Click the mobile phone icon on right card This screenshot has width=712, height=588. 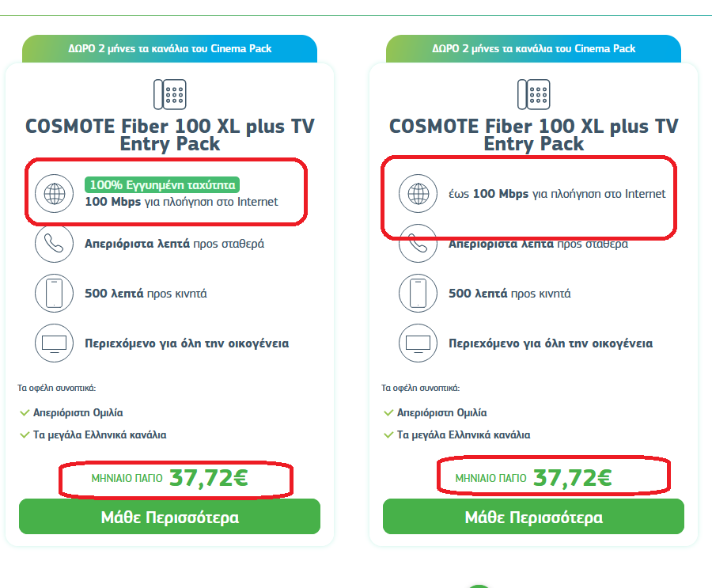(418, 293)
